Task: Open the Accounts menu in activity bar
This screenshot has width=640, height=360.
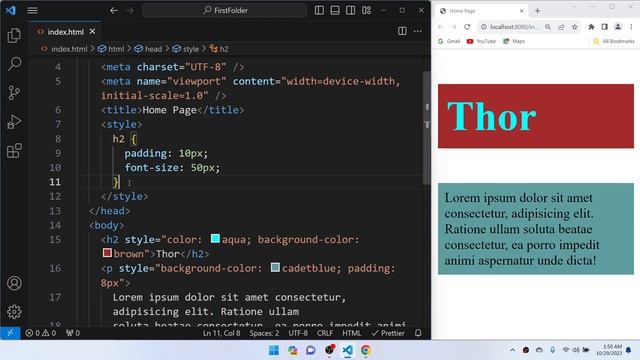Action: point(14,283)
